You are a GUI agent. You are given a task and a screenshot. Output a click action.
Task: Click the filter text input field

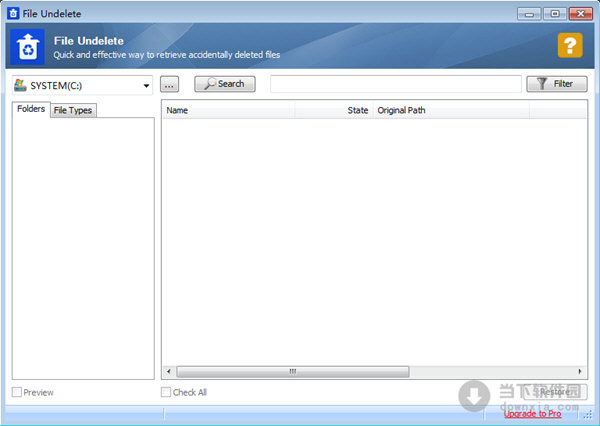pos(396,84)
